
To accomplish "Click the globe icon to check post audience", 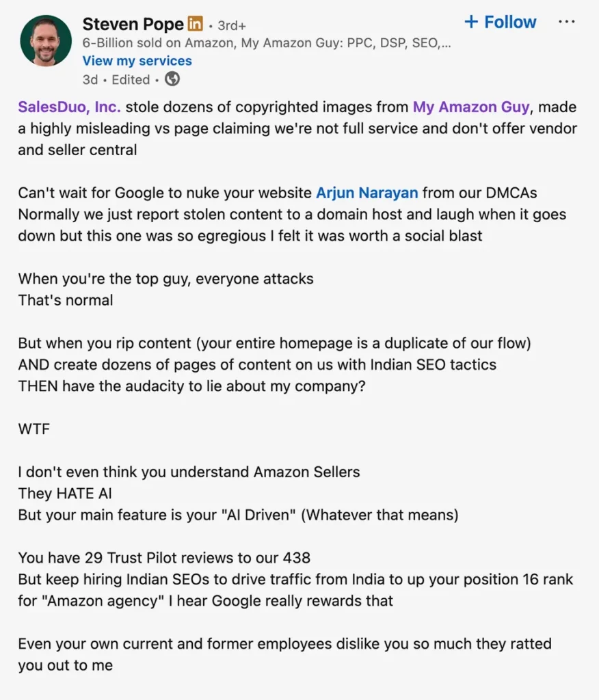I will click(x=172, y=79).
